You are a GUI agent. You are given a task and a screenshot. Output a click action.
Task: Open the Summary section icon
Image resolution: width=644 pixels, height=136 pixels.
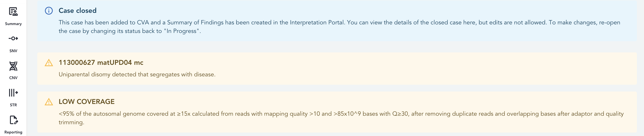click(x=13, y=12)
